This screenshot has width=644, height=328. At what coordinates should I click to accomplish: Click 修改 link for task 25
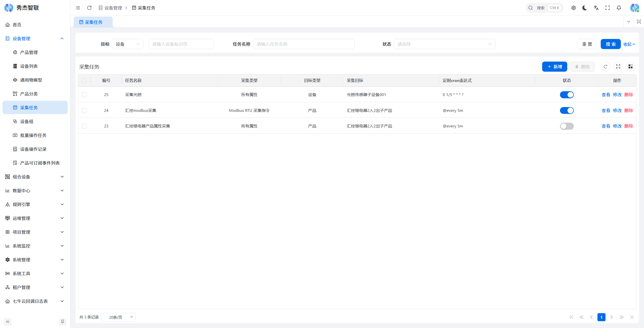[x=617, y=95]
